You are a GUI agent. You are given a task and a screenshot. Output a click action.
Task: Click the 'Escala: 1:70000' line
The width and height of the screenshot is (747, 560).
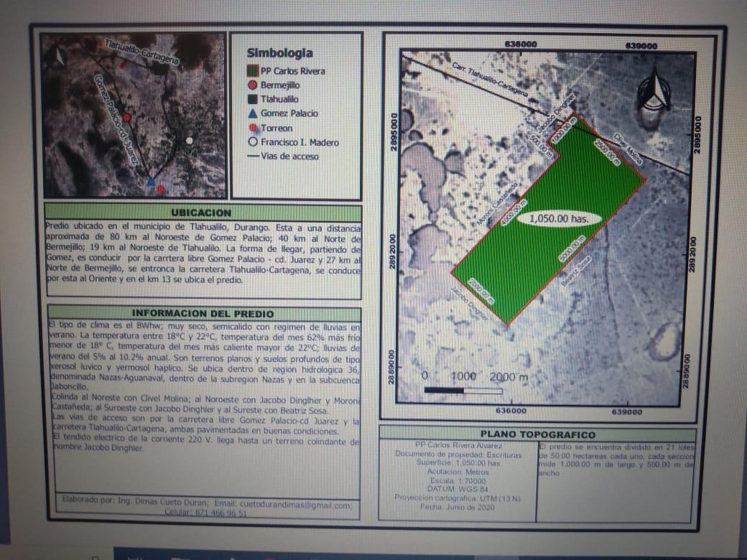[458, 480]
